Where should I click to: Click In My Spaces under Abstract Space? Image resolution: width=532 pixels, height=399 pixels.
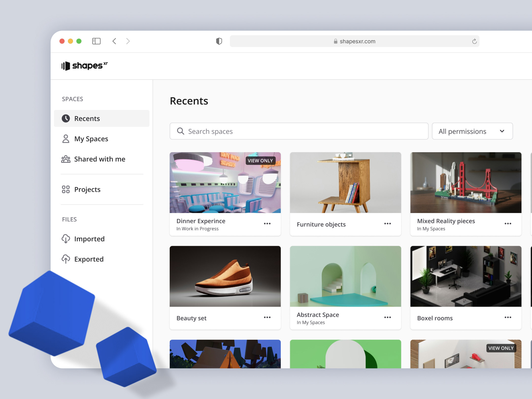pyautogui.click(x=311, y=323)
